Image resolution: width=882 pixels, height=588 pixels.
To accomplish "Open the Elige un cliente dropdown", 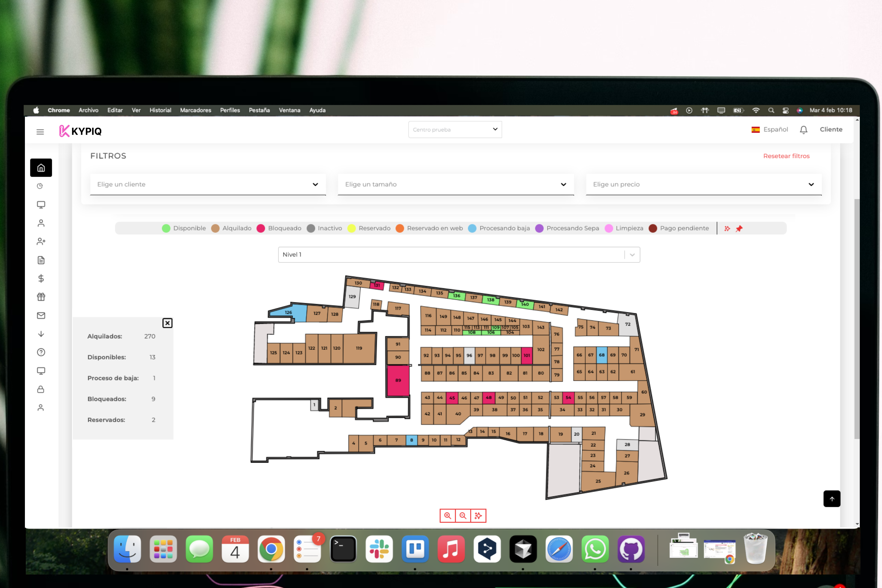I will click(x=208, y=184).
